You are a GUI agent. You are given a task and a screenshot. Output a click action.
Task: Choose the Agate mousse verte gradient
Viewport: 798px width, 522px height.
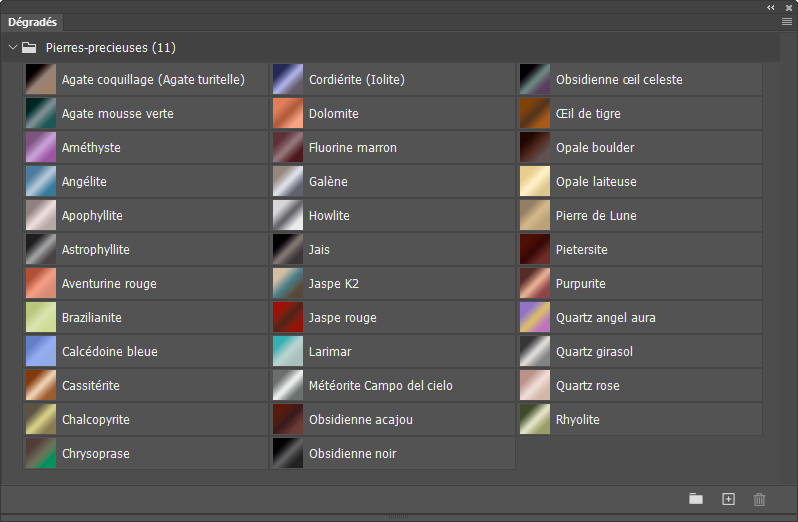coord(41,114)
